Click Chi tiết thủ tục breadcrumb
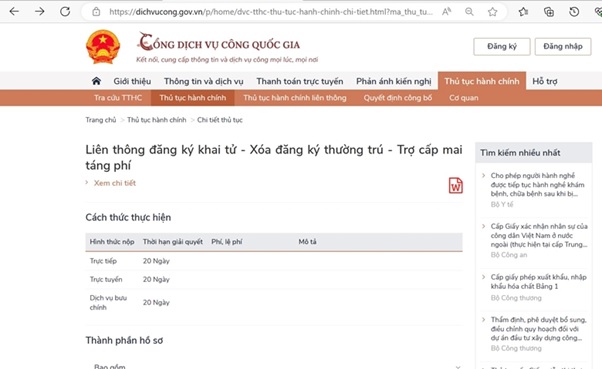Image resolution: width=602 pixels, height=369 pixels. [220, 120]
